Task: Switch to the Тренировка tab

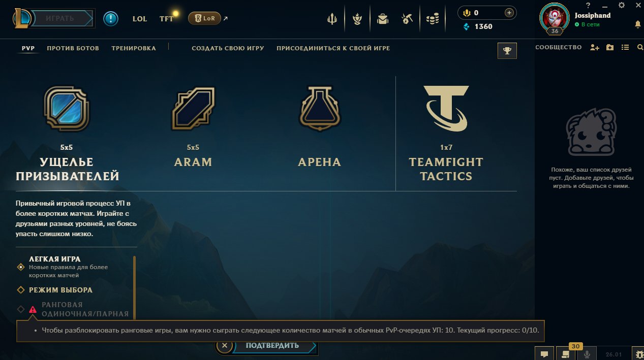Action: (x=134, y=48)
